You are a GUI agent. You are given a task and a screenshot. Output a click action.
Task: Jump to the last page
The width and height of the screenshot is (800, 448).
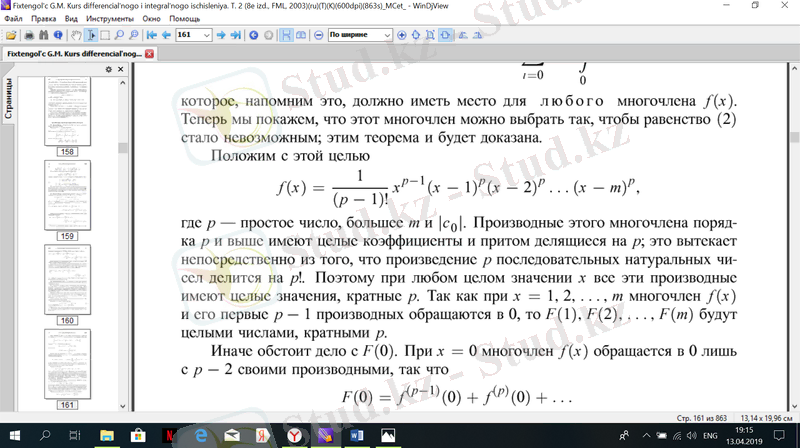click(235, 35)
